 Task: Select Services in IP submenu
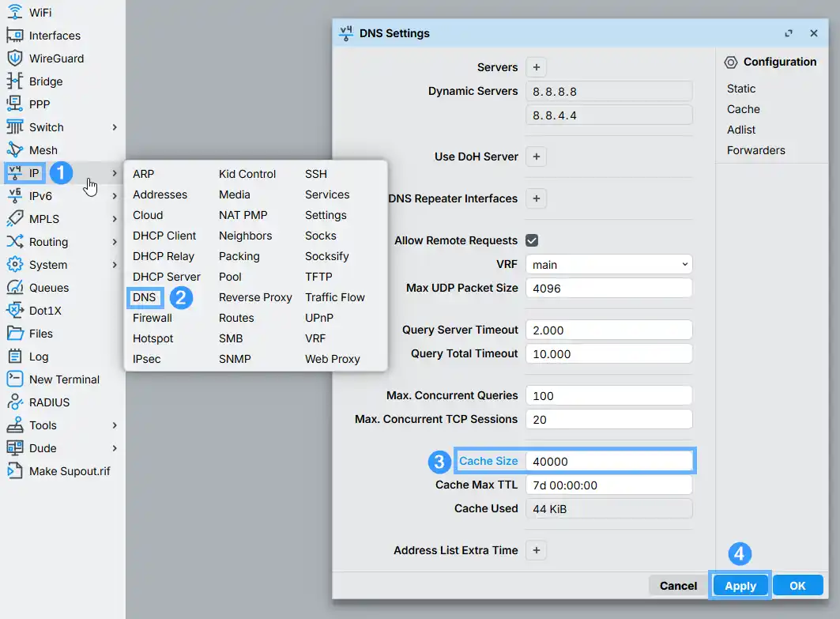click(327, 194)
